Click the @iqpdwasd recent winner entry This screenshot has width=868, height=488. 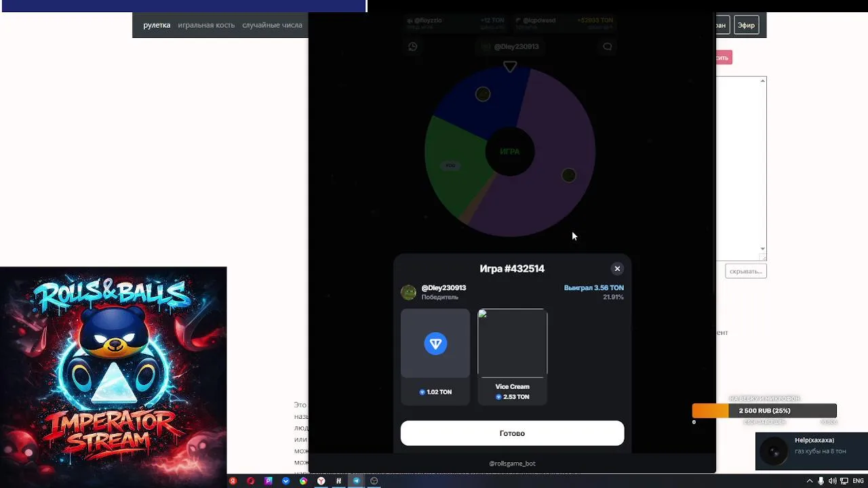(x=564, y=24)
